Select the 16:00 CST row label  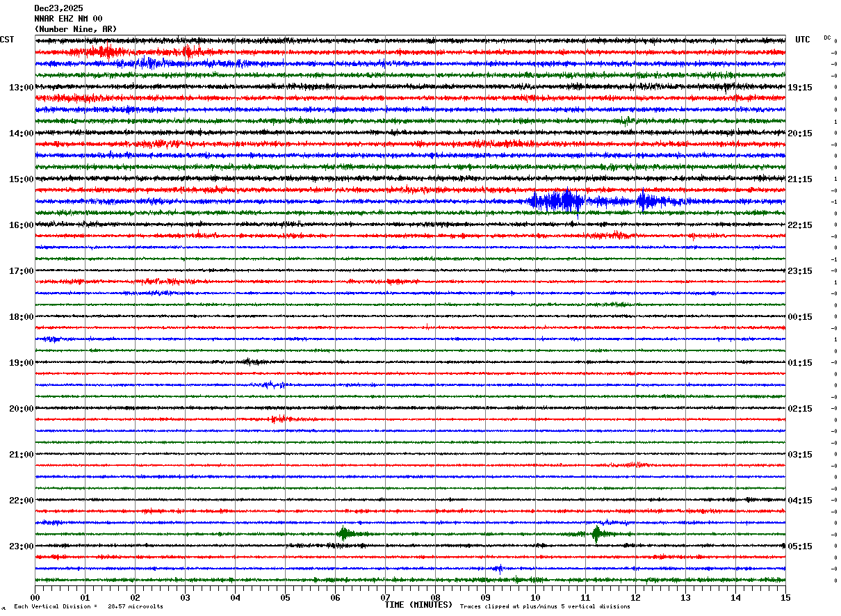pos(21,225)
